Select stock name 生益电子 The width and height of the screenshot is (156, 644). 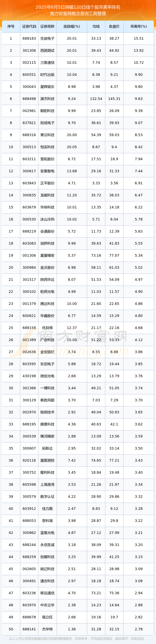pyautogui.click(x=47, y=38)
